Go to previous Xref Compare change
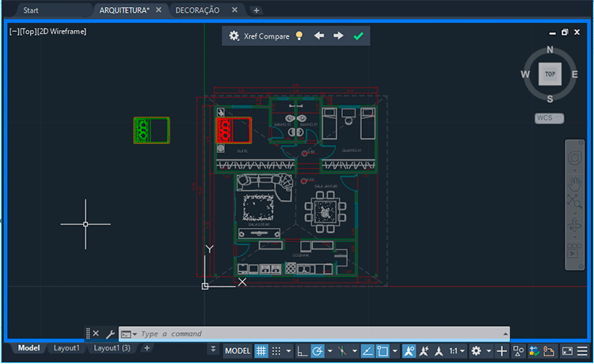The height and width of the screenshot is (364, 594). (319, 36)
